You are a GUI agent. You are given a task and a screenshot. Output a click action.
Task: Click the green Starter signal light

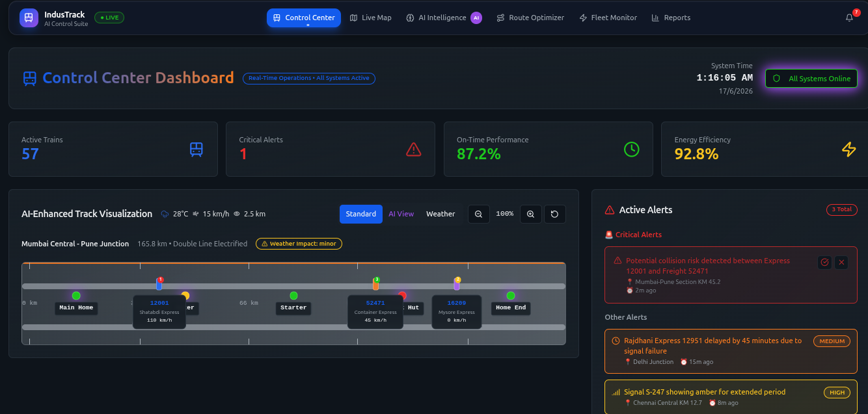[293, 296]
